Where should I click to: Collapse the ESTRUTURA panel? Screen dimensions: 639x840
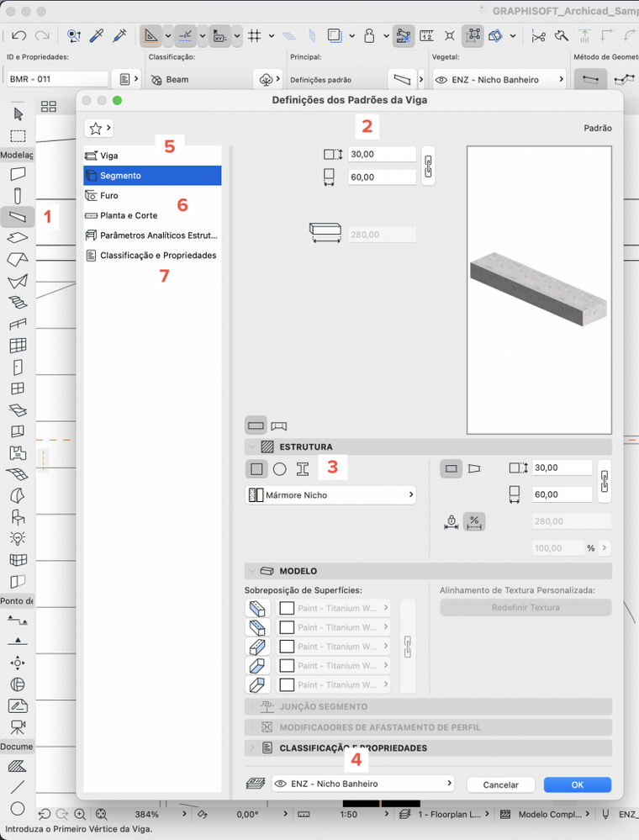point(251,446)
